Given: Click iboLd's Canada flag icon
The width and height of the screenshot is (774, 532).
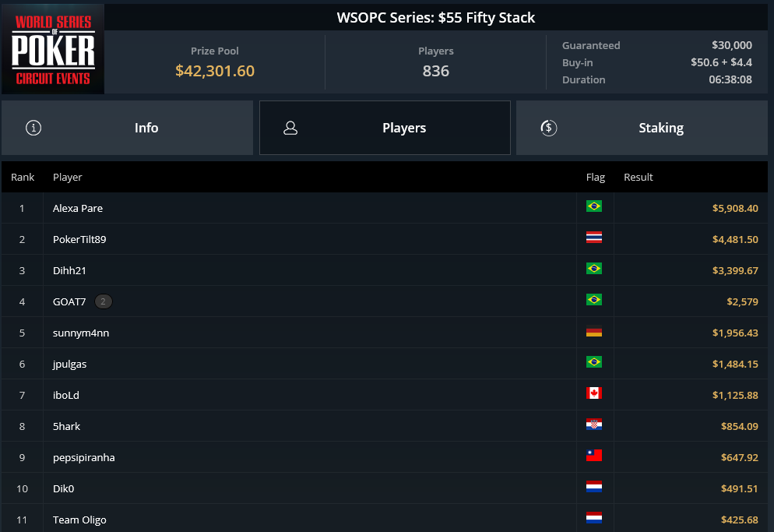Looking at the screenshot, I should pyautogui.click(x=594, y=393).
